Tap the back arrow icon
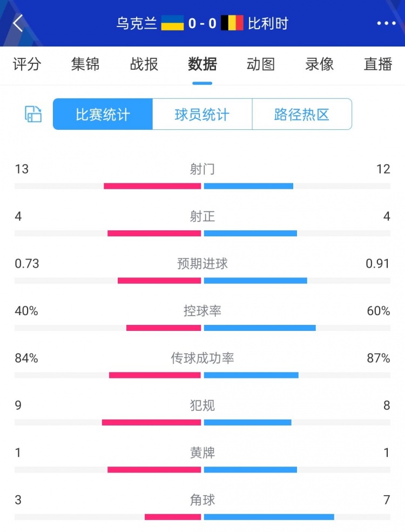Viewport: 405px width, 532px height. pyautogui.click(x=18, y=23)
